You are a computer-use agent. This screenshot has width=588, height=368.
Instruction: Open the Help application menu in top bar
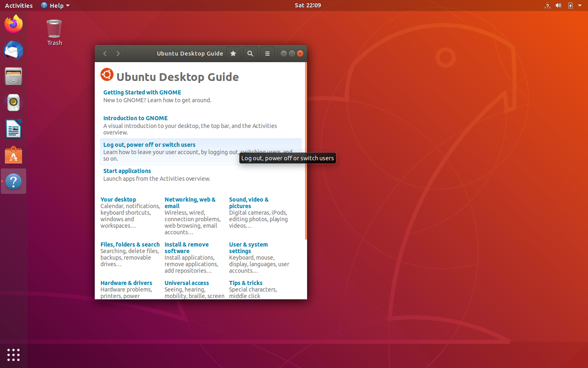click(x=55, y=5)
